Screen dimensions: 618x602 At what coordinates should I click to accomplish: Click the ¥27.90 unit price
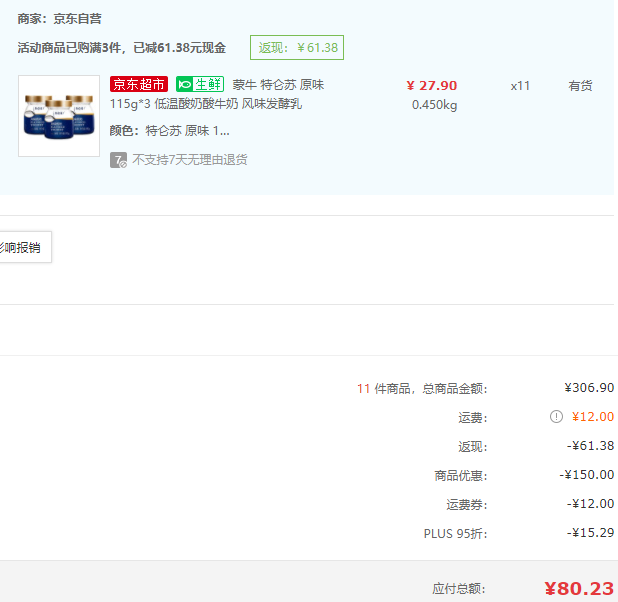click(432, 85)
